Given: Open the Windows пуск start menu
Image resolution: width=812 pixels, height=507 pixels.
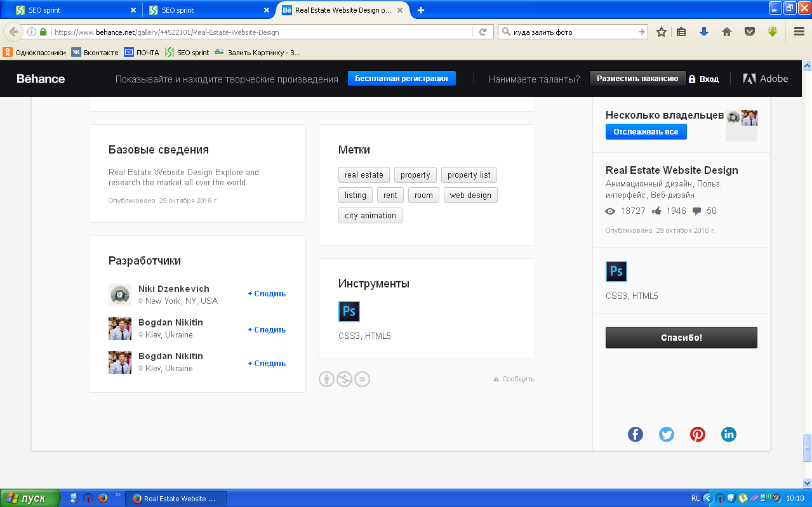Looking at the screenshot, I should 30,499.
